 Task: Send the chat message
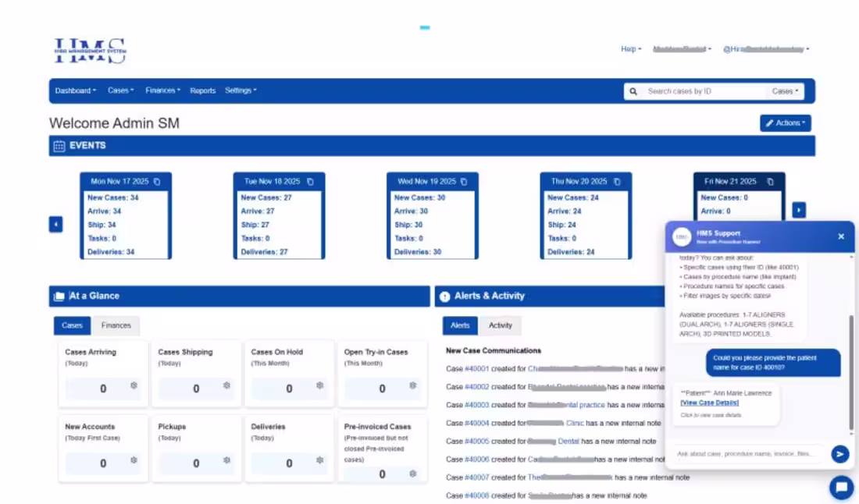pyautogui.click(x=839, y=453)
